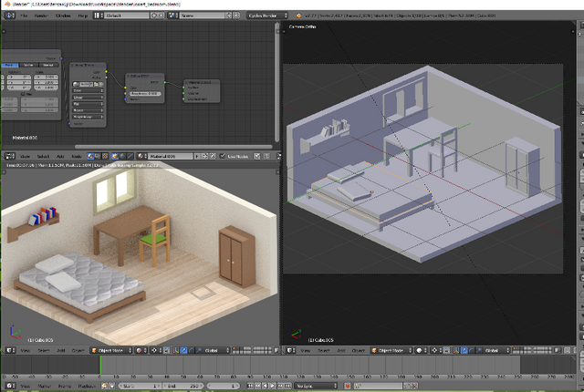Open Playback menu in timeline header
The height and width of the screenshot is (392, 584).
coord(87,386)
